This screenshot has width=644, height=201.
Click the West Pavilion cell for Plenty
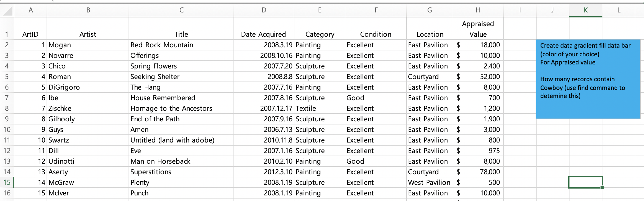coord(429,182)
